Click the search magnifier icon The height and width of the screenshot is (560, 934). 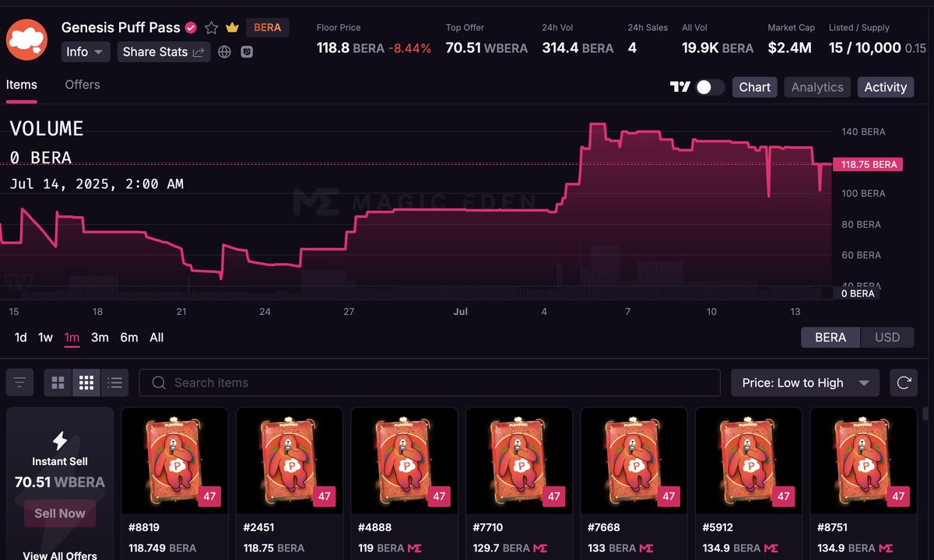pos(159,383)
